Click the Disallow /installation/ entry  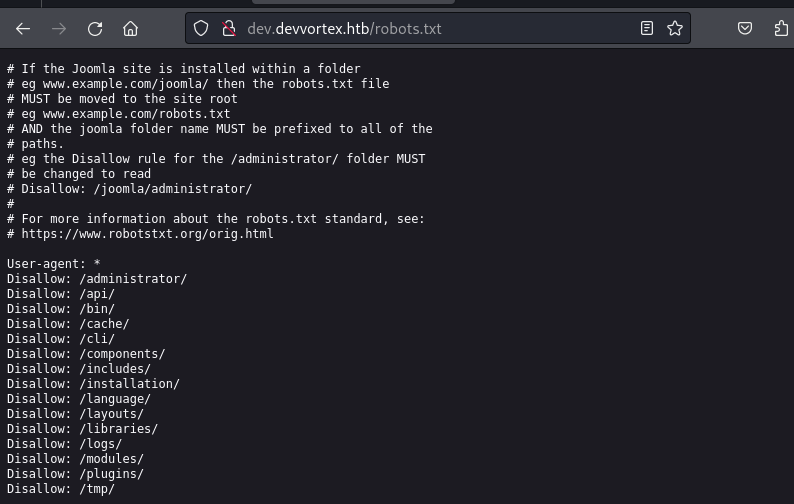[x=93, y=384]
